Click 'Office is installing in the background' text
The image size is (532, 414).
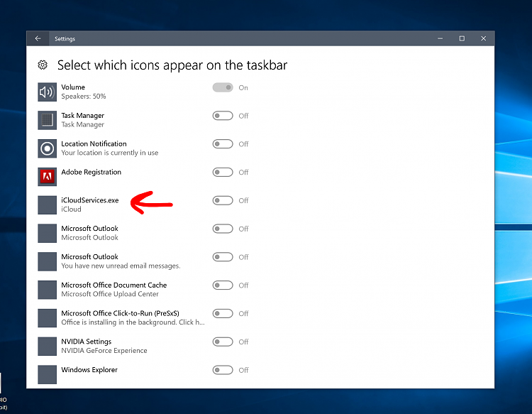click(133, 322)
